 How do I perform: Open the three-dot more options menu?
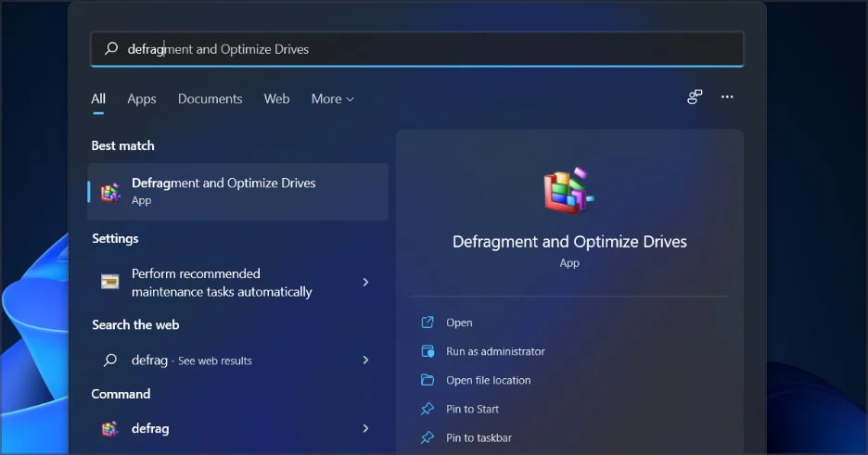coord(727,97)
